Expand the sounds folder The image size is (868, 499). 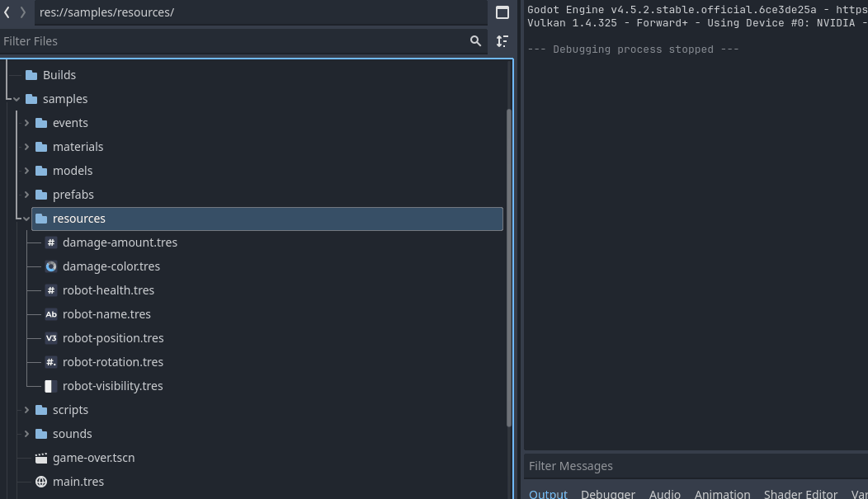[x=26, y=434]
